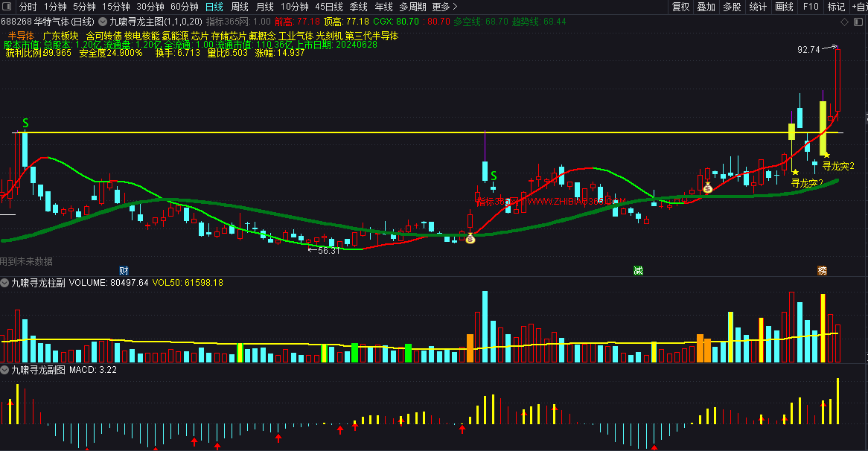Switch to 年线 yearly chart

(x=383, y=7)
